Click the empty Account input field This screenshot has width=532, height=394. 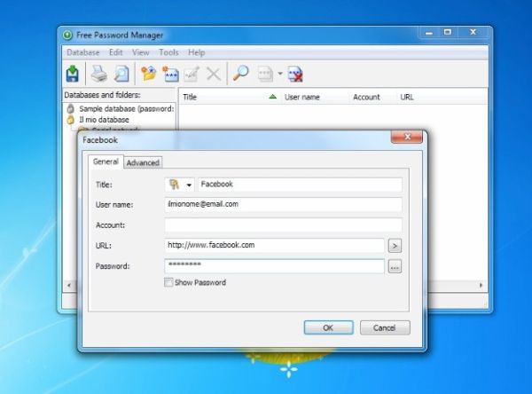tap(284, 225)
